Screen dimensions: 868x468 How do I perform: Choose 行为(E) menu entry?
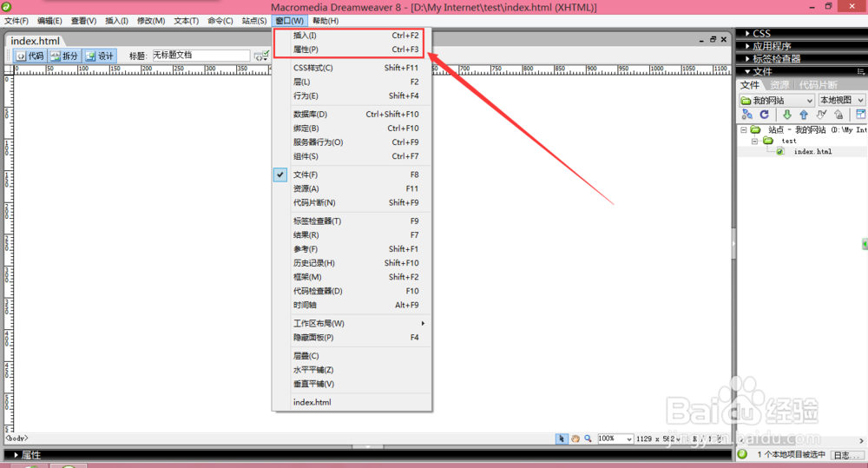(352, 96)
